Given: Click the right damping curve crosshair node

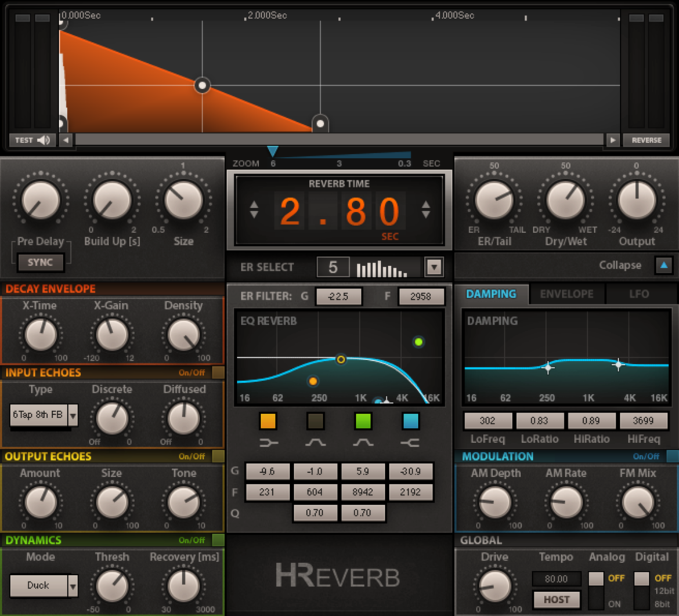Looking at the screenshot, I should pyautogui.click(x=619, y=364).
